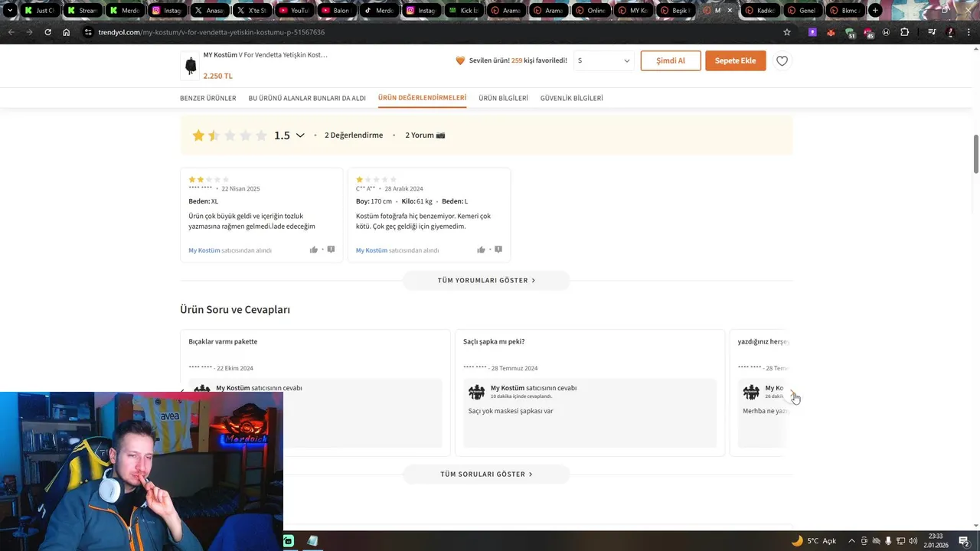This screenshot has height=551, width=980.
Task: Like the C** A** review
Action: click(481, 249)
